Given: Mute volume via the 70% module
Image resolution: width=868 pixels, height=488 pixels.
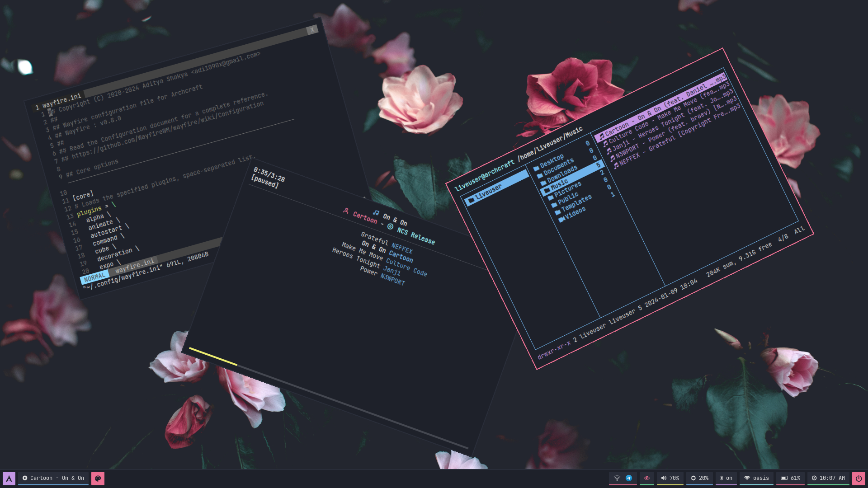Looking at the screenshot, I should pos(670,478).
